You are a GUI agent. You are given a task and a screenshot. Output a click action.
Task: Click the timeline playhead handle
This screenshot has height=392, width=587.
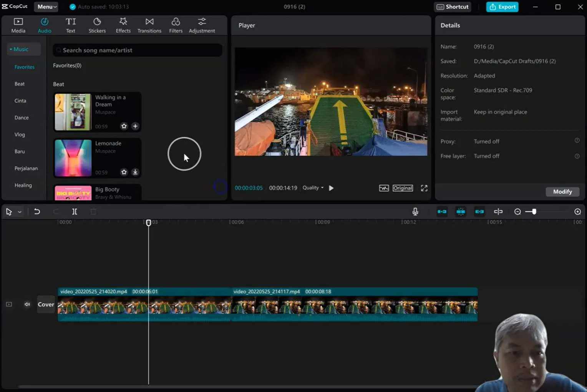click(x=149, y=223)
